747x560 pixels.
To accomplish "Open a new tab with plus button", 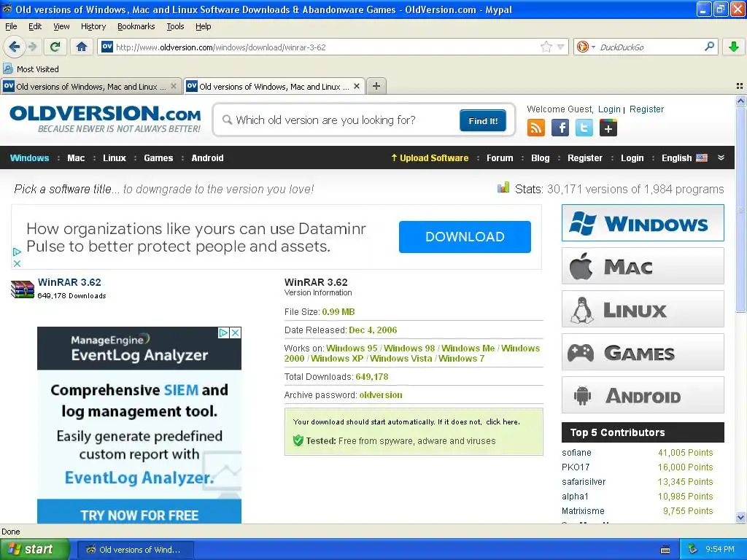I will click(376, 86).
